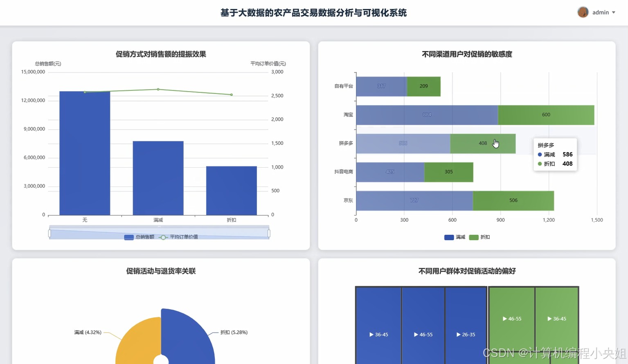Screen dimensions: 628x364
Task: Open the green 36-45 treemap cell
Action: point(557,319)
